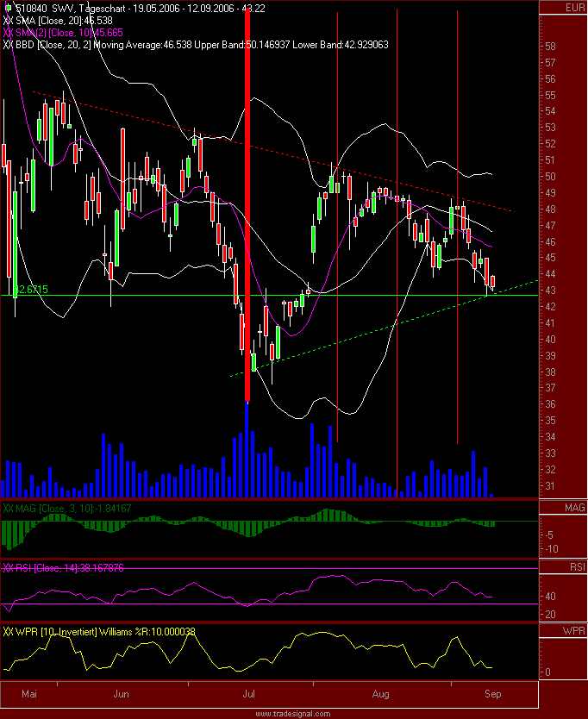Click the green square icon before 510840
Image resolution: width=588 pixels, height=719 pixels.
pos(8,8)
